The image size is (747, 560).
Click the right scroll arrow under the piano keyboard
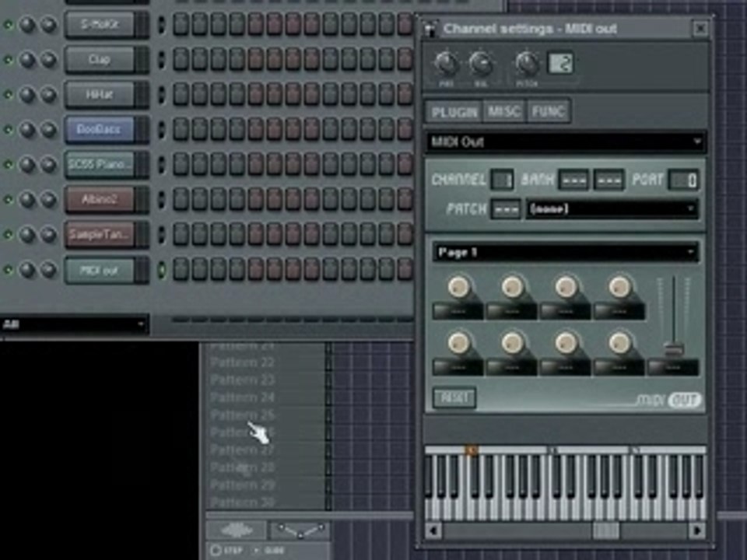point(697,530)
